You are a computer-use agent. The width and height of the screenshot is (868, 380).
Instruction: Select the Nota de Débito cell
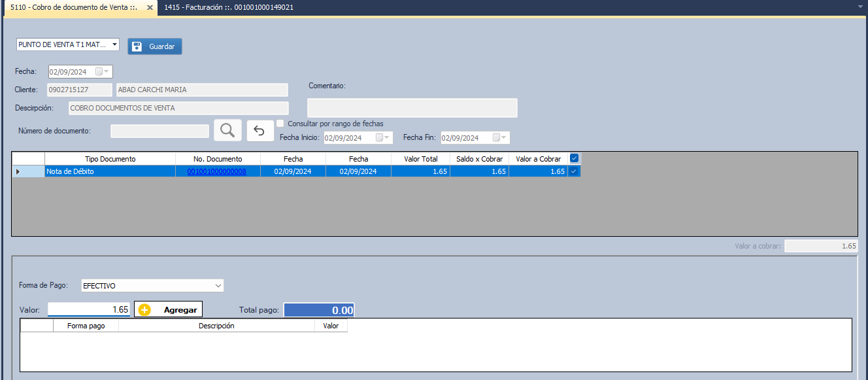tap(110, 171)
